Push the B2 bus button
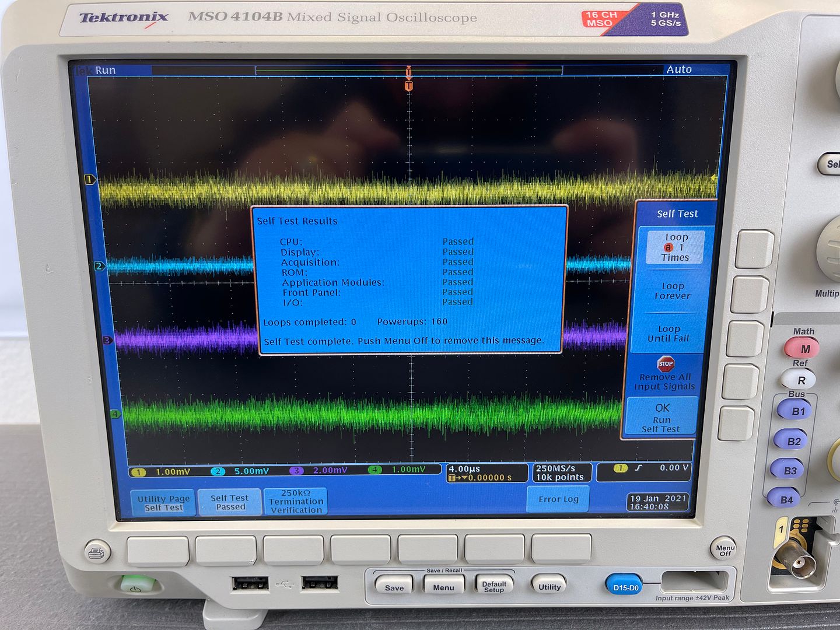This screenshot has width=840, height=630. pyautogui.click(x=792, y=441)
